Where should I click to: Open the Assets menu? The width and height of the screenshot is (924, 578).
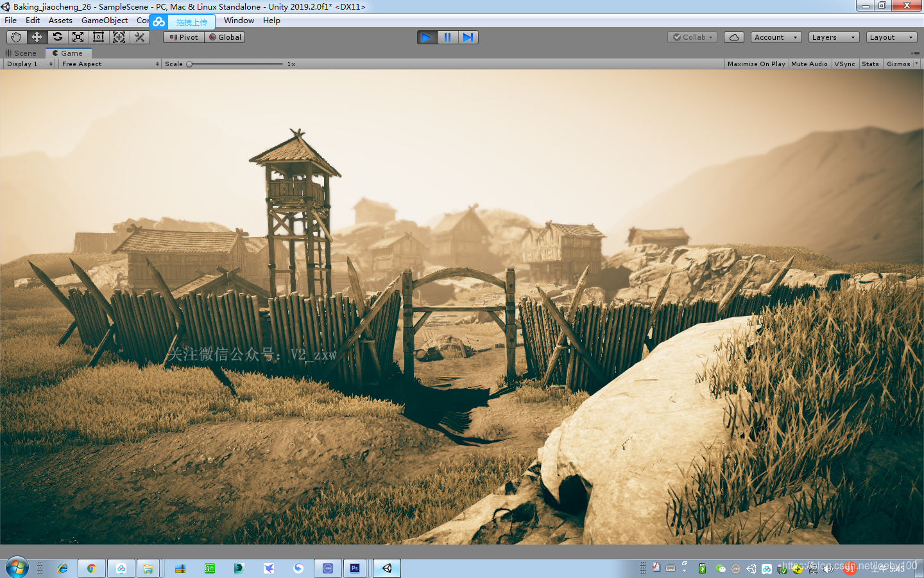pyautogui.click(x=60, y=21)
